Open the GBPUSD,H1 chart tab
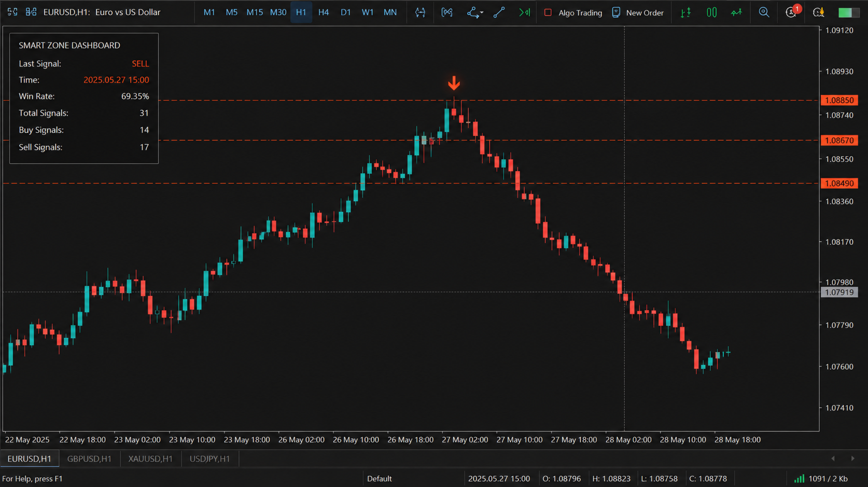Viewport: 868px width, 487px height. click(89, 458)
